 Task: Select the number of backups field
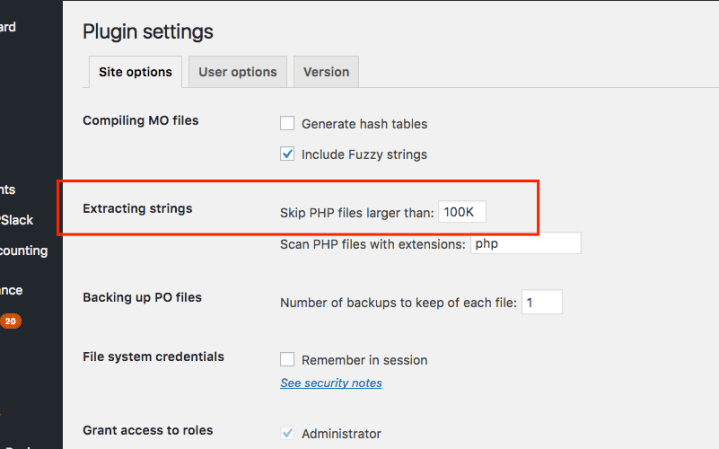click(x=542, y=302)
